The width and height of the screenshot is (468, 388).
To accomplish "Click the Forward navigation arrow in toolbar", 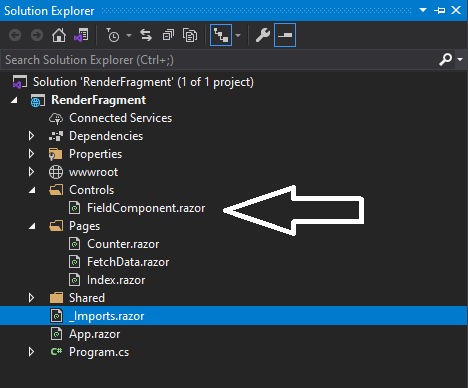I will 37,35.
